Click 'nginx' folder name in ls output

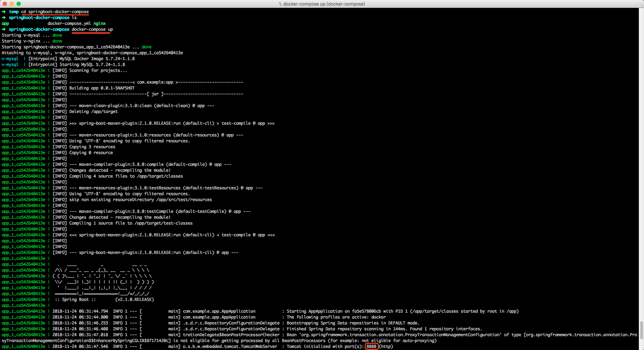100,23
